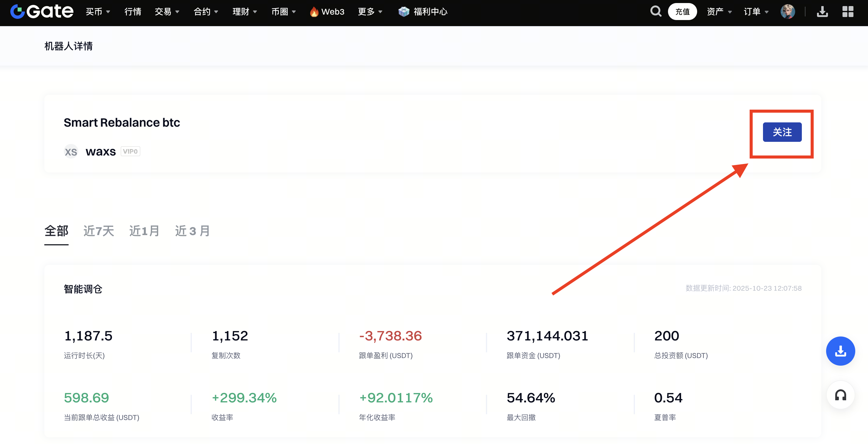This screenshot has height=444, width=868.
Task: Open the headset customer support icon
Action: click(840, 395)
